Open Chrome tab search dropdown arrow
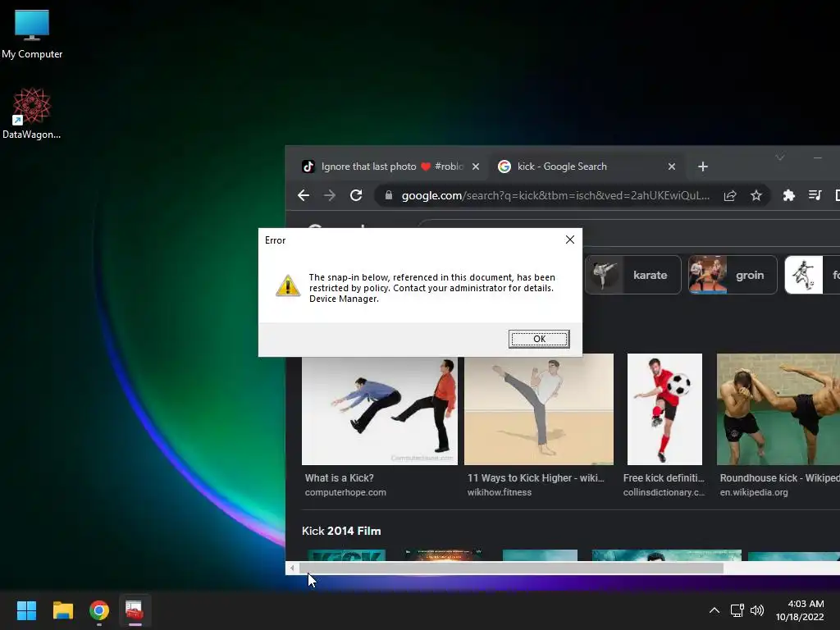Screen dimensions: 840x630 [x=780, y=157]
